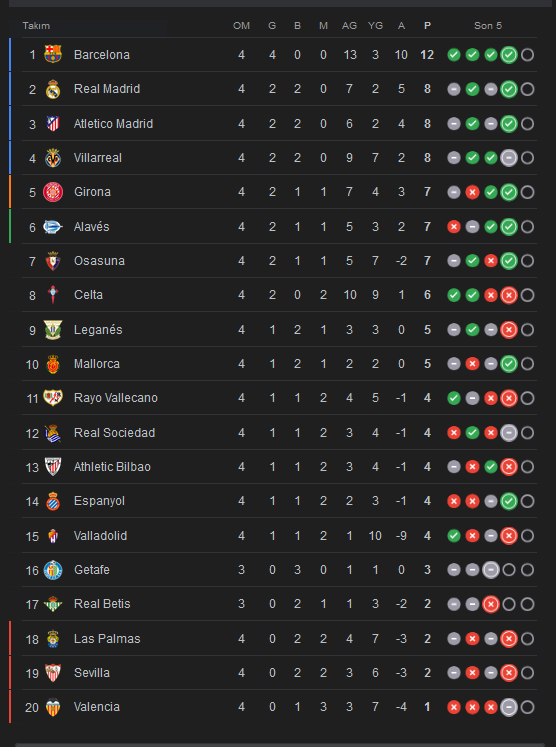The height and width of the screenshot is (747, 556).
Task: Click the Takım column header
Action: [x=36, y=26]
